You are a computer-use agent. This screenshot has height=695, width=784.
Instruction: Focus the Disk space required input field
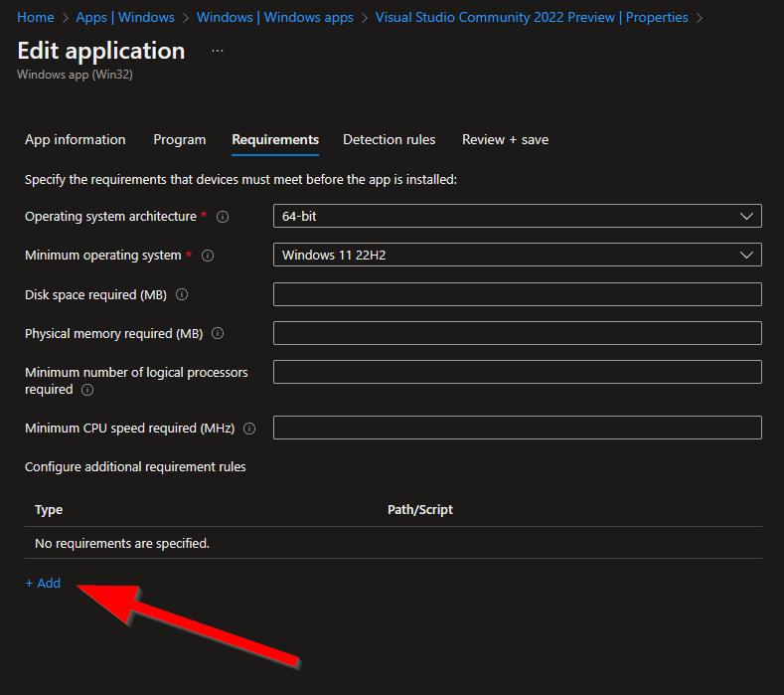[x=517, y=294]
